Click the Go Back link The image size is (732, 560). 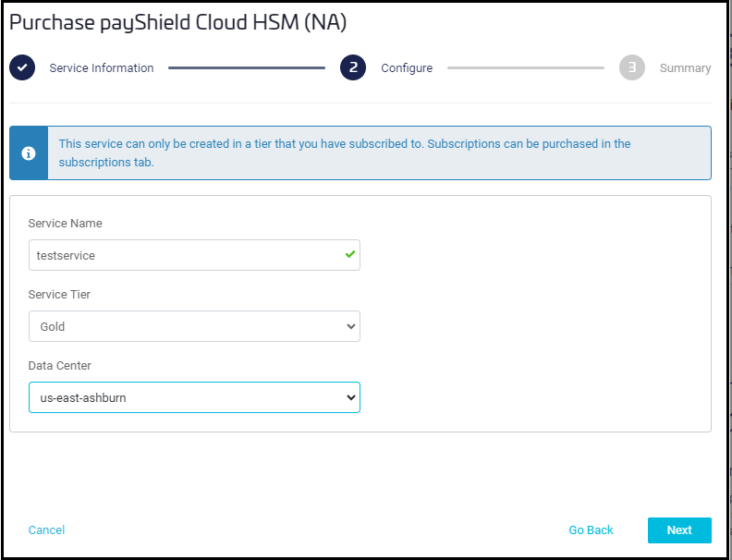591,530
